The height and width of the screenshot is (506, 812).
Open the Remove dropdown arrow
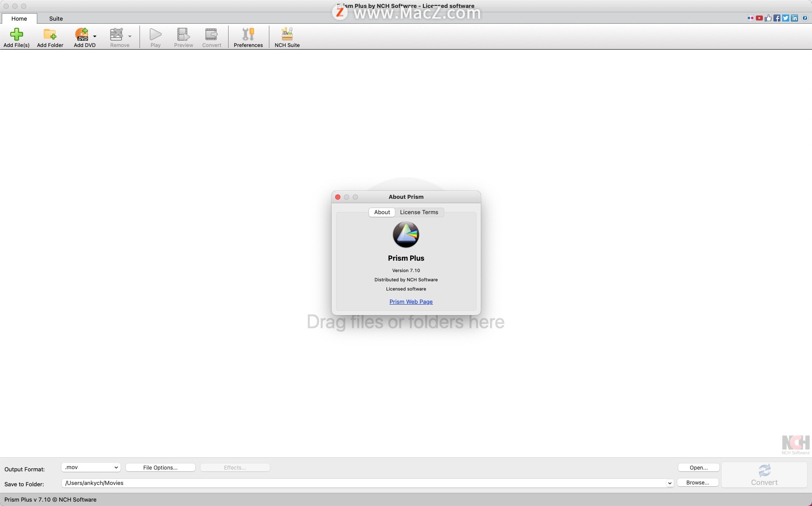pyautogui.click(x=130, y=36)
